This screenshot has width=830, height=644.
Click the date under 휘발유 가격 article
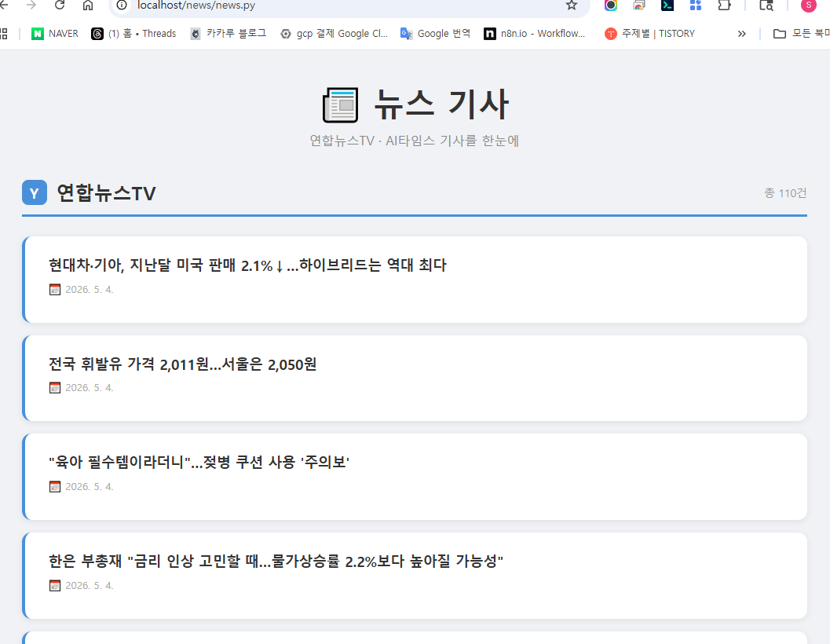89,388
